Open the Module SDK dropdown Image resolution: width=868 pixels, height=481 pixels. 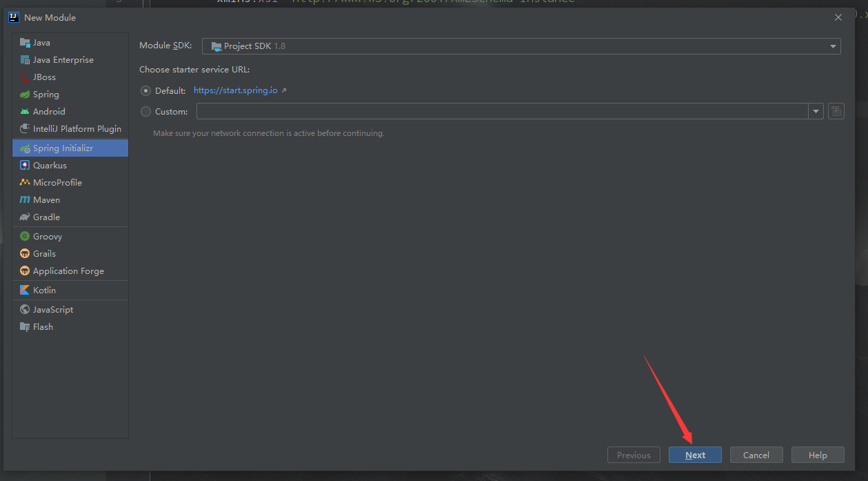521,46
